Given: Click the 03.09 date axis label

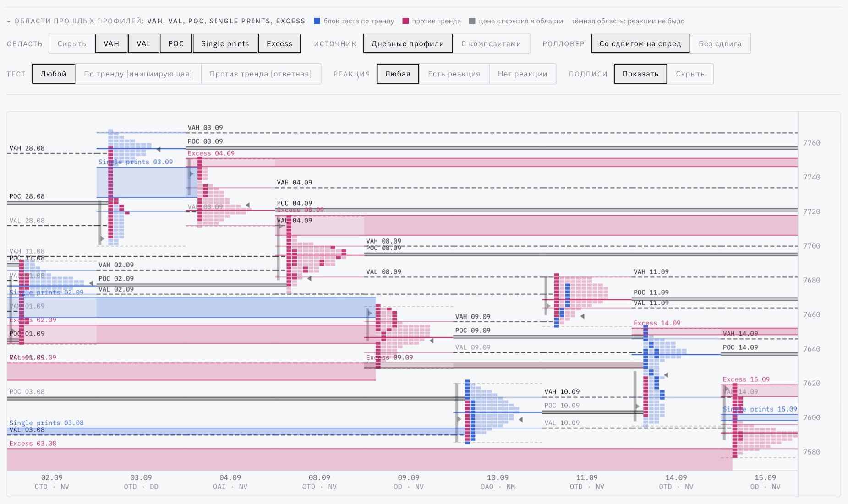Looking at the screenshot, I should 141,477.
